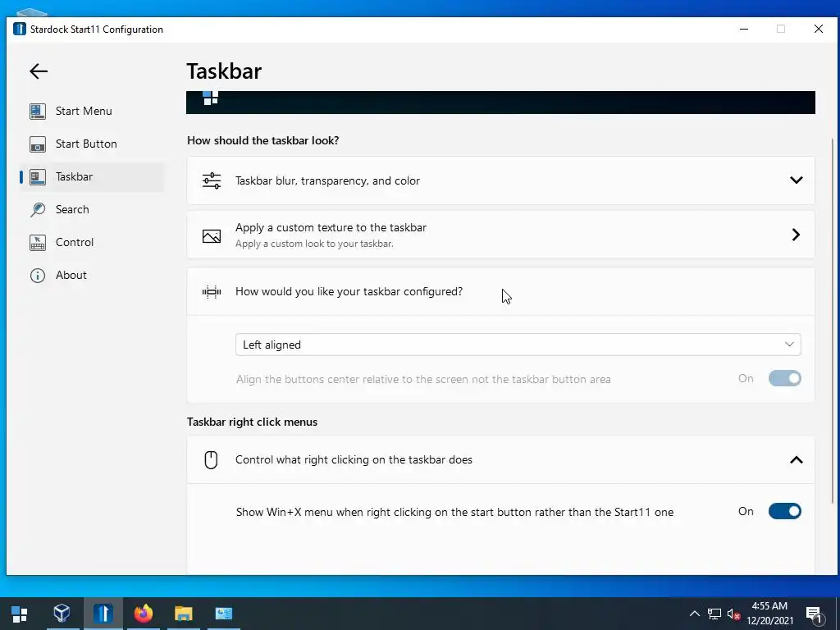Click the Start Button sidebar icon
Image resolution: width=840 pixels, height=630 pixels.
(x=38, y=144)
